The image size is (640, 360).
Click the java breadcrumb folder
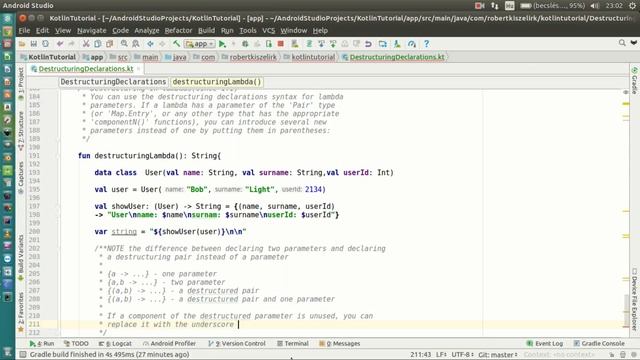click(x=176, y=57)
